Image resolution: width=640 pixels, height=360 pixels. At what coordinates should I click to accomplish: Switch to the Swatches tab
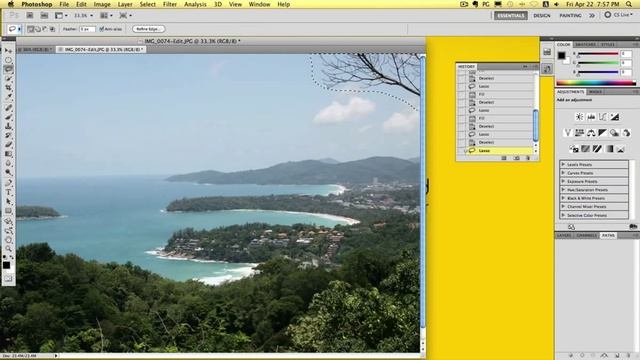pos(585,44)
